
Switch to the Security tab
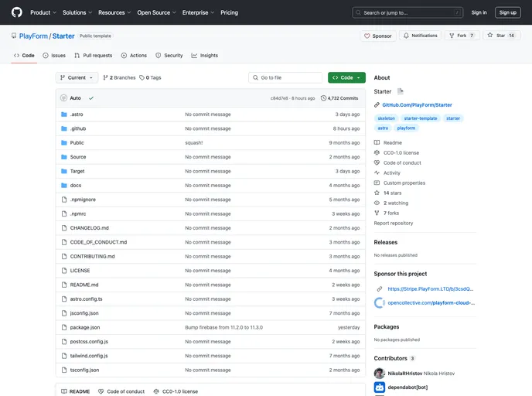tap(169, 56)
